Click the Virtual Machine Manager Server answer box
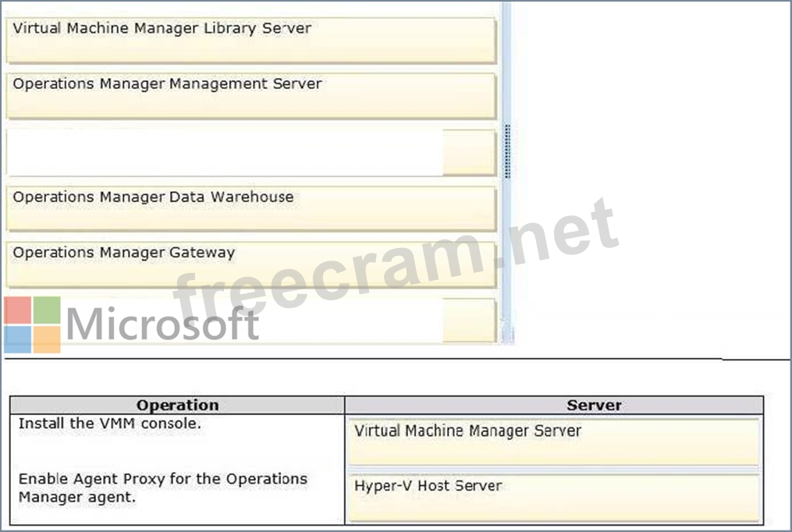Image resolution: width=792 pixels, height=532 pixels. click(553, 442)
